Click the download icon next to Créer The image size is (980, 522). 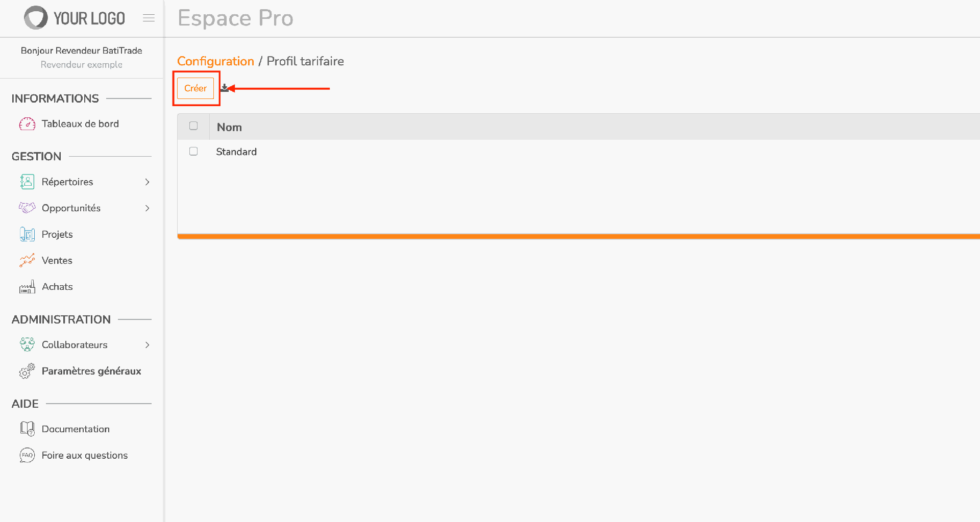pyautogui.click(x=224, y=88)
